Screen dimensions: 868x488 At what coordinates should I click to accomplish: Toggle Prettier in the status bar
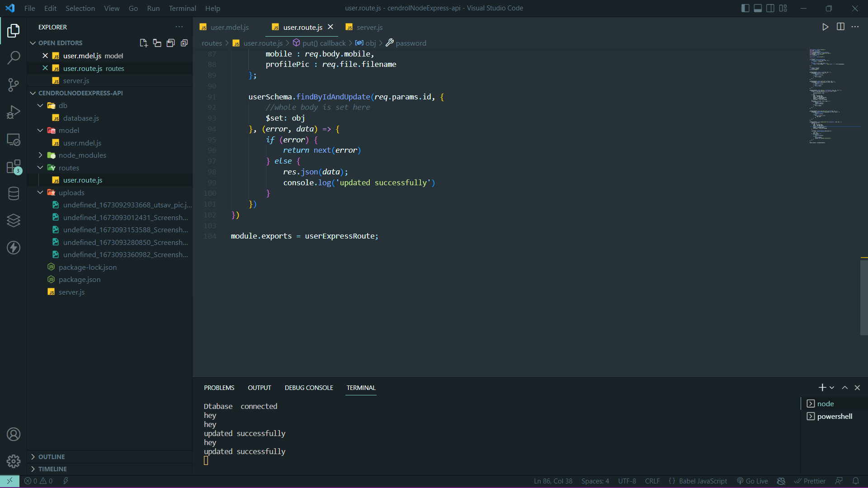pos(810,481)
